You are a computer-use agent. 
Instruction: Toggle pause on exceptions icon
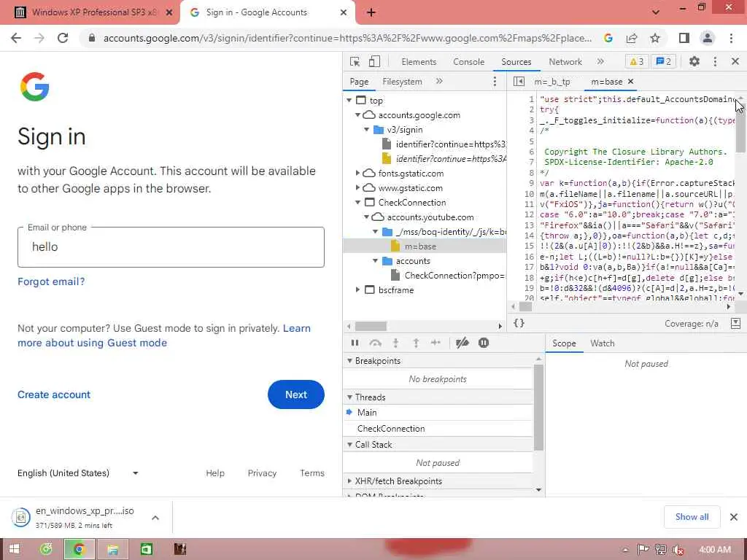click(x=484, y=343)
